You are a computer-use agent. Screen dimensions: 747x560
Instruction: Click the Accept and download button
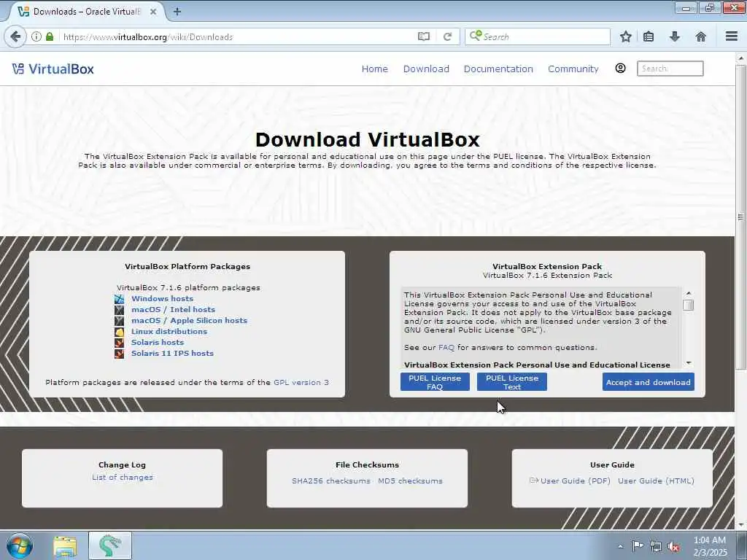point(649,382)
